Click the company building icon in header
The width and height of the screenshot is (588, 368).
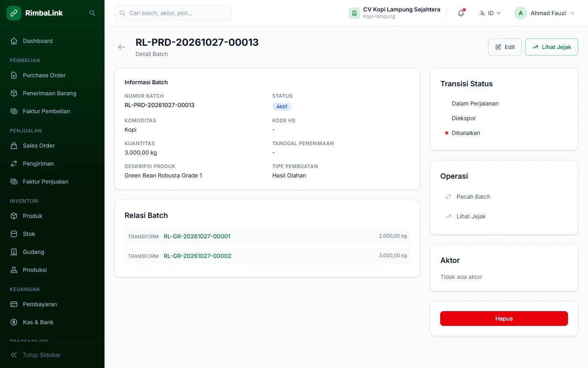[354, 13]
